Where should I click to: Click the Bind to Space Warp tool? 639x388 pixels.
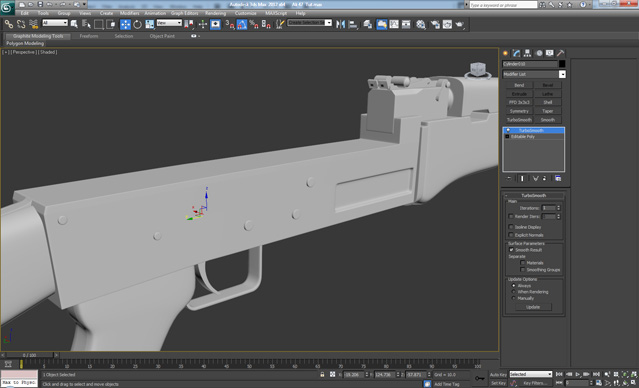34,24
